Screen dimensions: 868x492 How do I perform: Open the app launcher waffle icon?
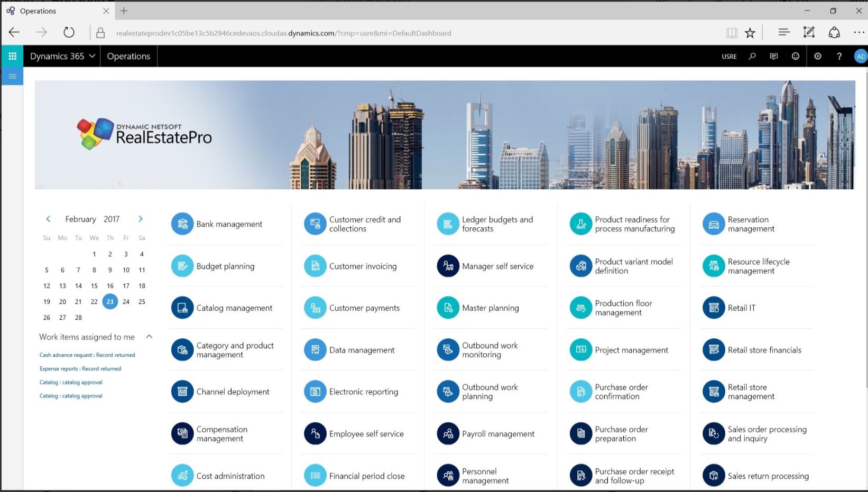tap(12, 56)
